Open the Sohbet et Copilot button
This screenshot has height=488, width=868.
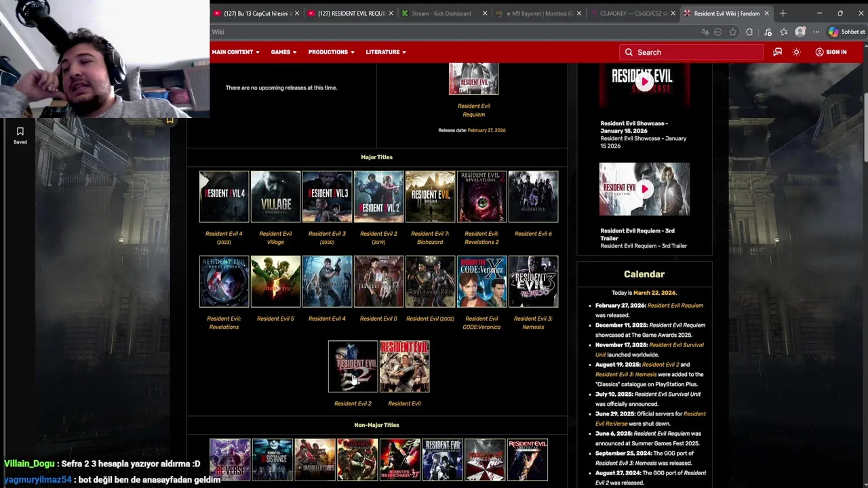coord(846,32)
